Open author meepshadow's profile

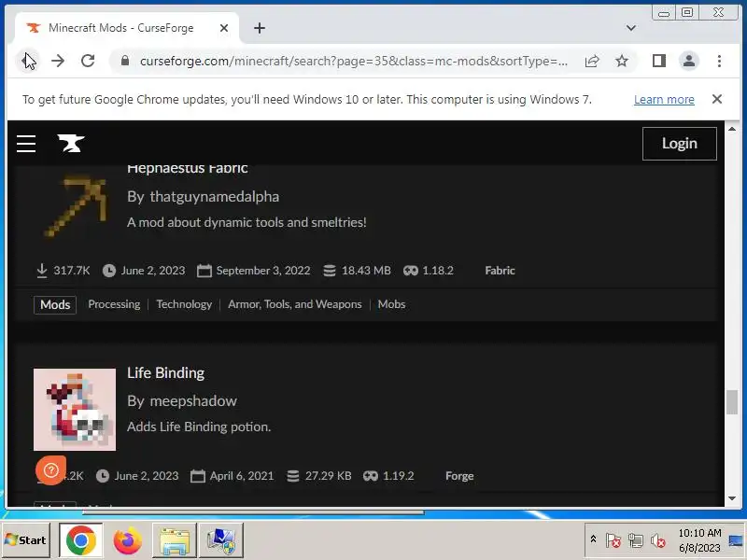click(x=193, y=401)
